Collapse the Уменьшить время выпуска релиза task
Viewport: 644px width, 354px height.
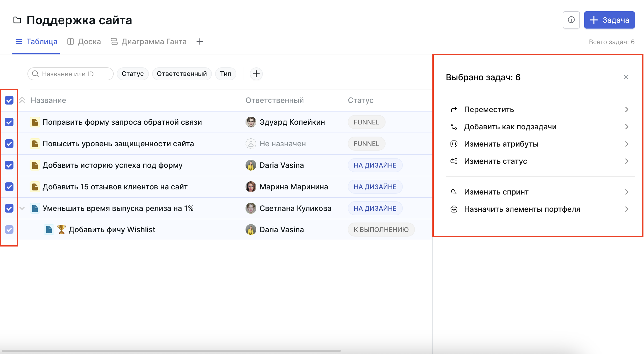(22, 208)
